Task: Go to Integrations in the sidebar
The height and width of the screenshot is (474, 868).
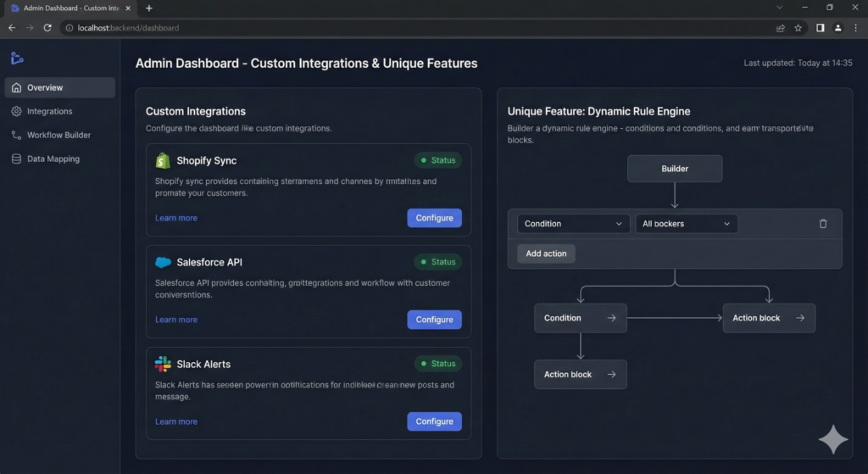Action: pos(60,111)
